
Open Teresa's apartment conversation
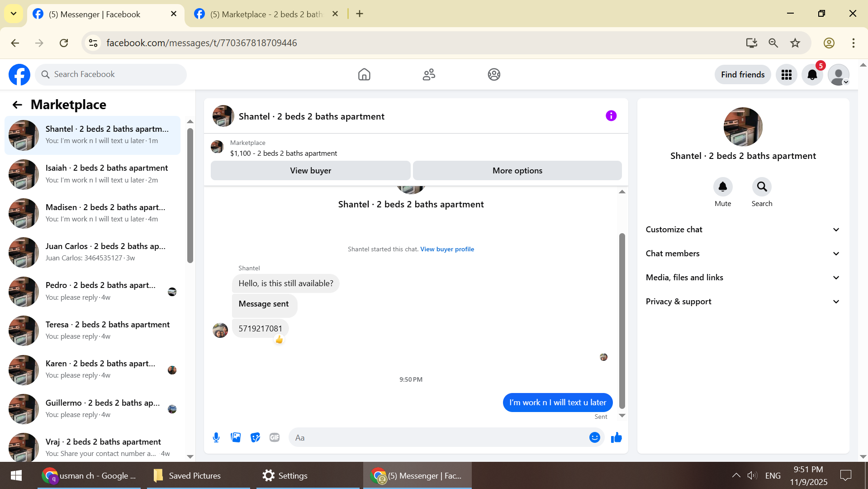(x=92, y=331)
